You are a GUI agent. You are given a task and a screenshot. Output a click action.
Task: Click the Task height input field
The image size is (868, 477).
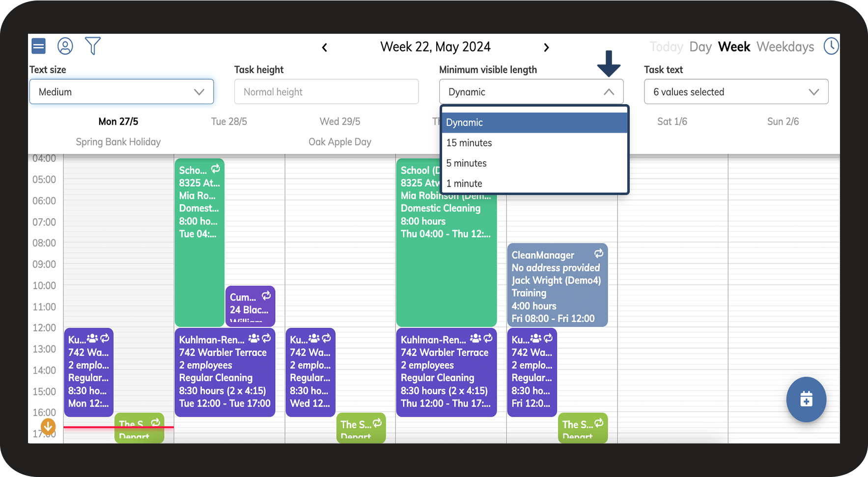coord(326,92)
